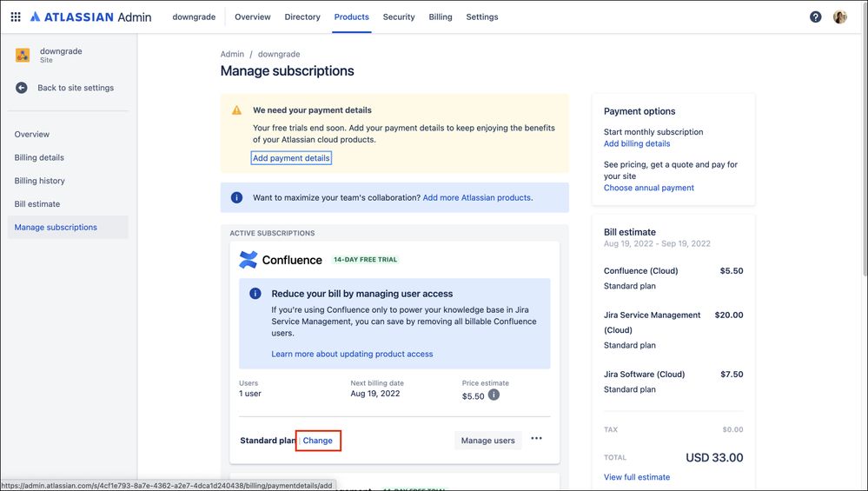This screenshot has height=491, width=868.
Task: Open the app switcher grid icon
Action: click(16, 17)
